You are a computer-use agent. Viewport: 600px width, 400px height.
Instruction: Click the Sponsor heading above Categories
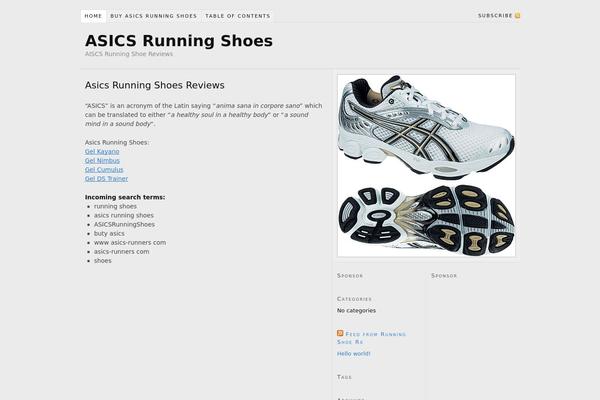[x=350, y=275]
